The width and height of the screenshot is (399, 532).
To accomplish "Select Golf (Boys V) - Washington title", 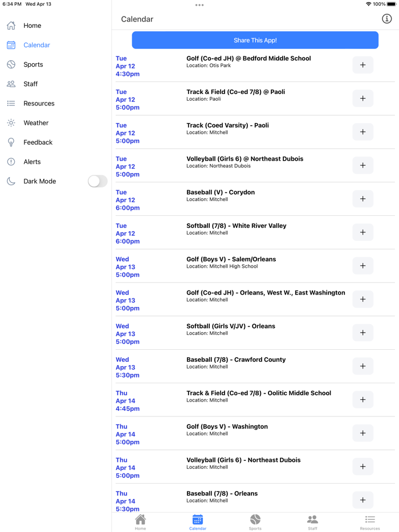I will 227,427.
